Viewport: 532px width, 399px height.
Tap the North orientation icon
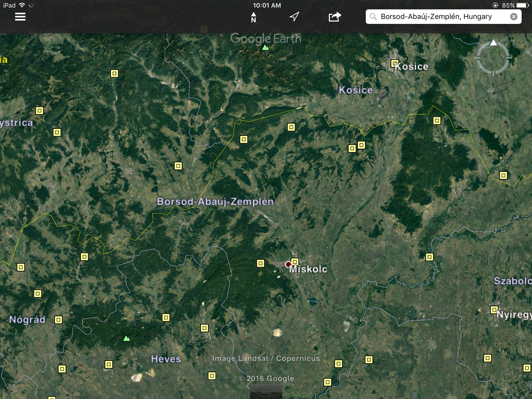(x=254, y=17)
